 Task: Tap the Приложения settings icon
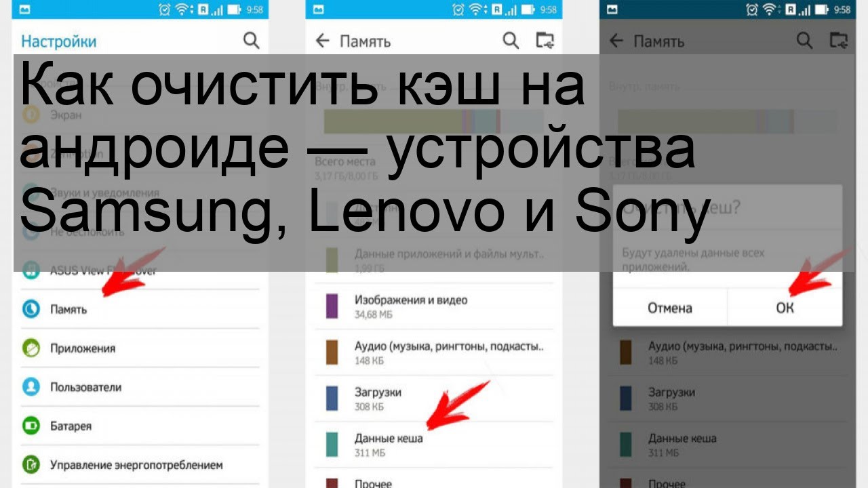31,348
